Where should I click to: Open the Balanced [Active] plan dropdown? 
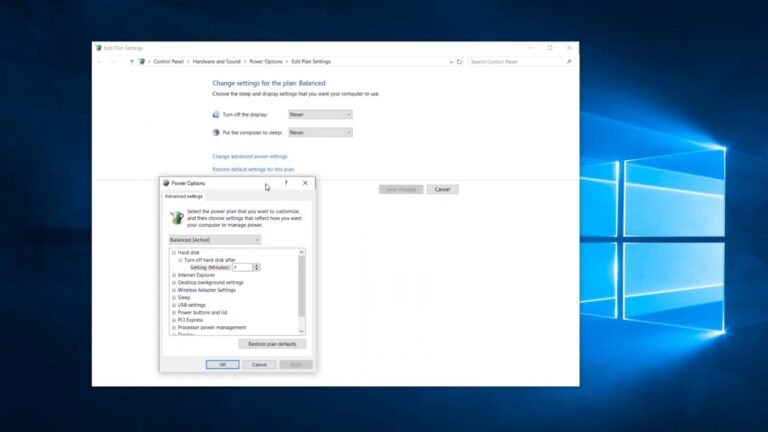215,240
